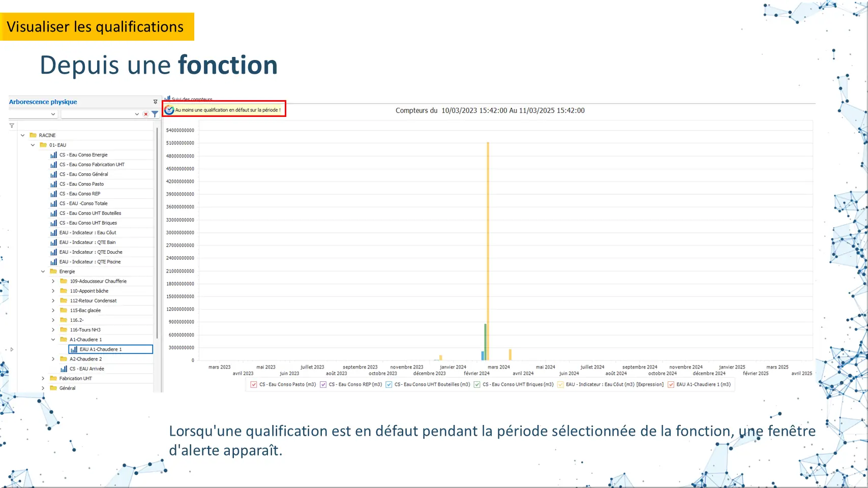Expand the A2-Chaudiere 2 folder
The image size is (868, 488).
tap(53, 359)
